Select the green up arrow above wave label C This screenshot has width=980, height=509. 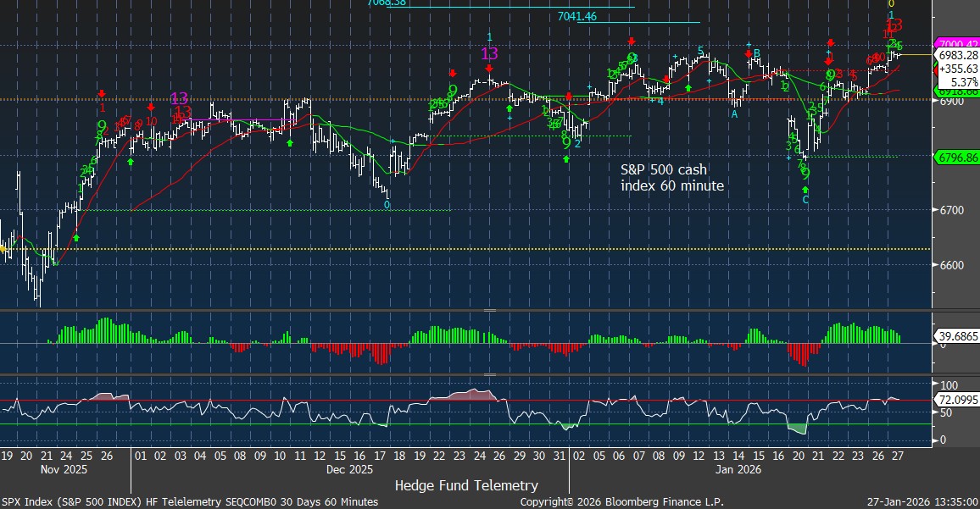coord(805,190)
